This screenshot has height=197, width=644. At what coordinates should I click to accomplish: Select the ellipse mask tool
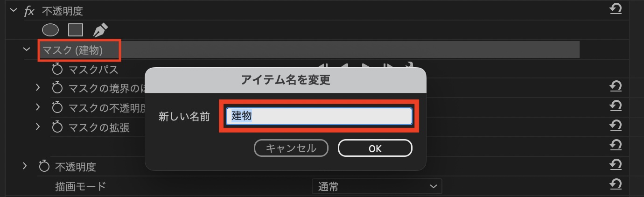pos(50,30)
